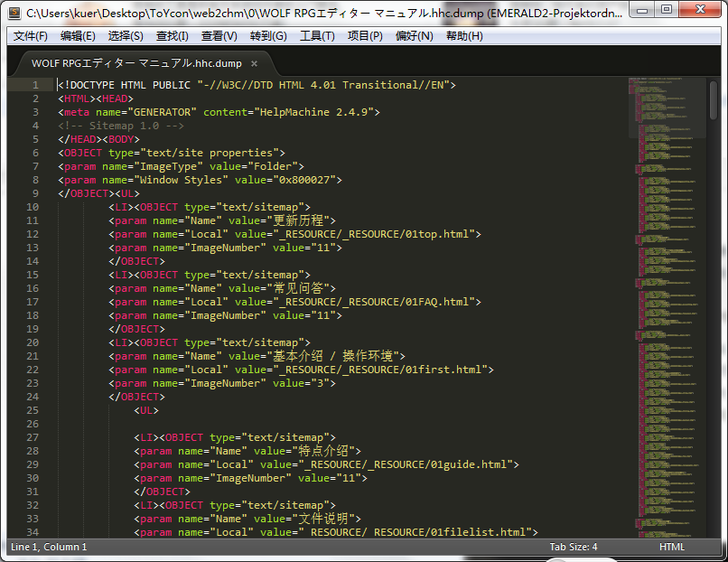Open the 查看(V) menu
Viewport: 728px width, 562px height.
click(219, 36)
